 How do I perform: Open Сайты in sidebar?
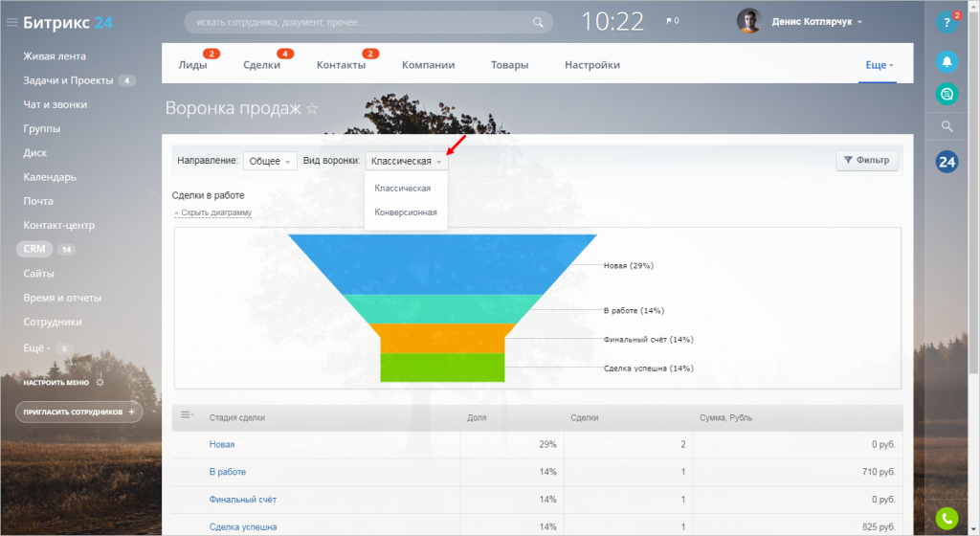[x=38, y=274]
